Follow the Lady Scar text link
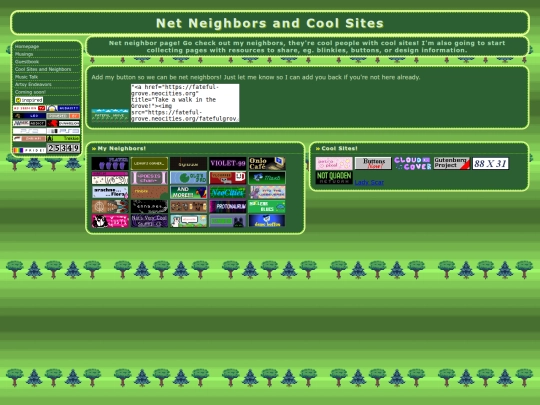The width and height of the screenshot is (540, 405). click(x=369, y=182)
